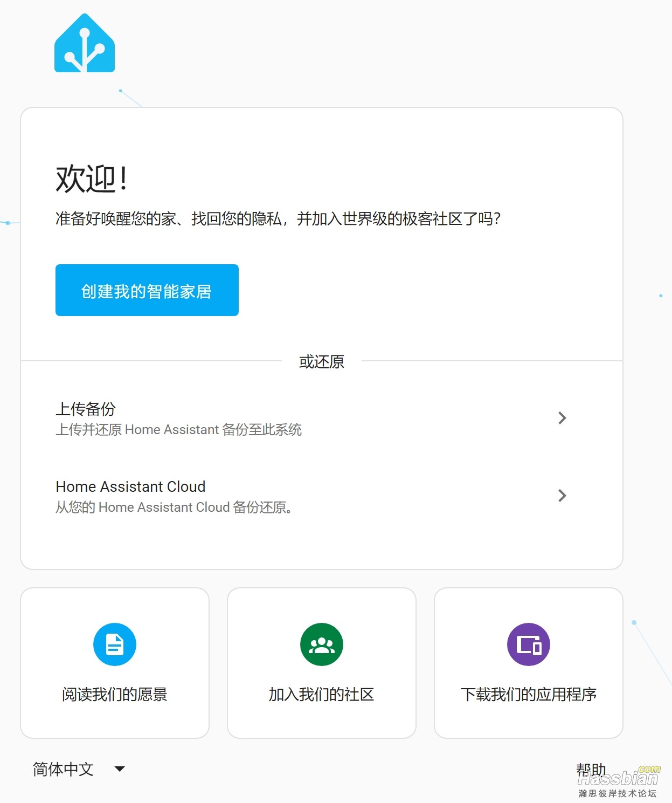Select Home Assistant Cloud restore option
Screen dimensions: 672x803
tap(322, 496)
